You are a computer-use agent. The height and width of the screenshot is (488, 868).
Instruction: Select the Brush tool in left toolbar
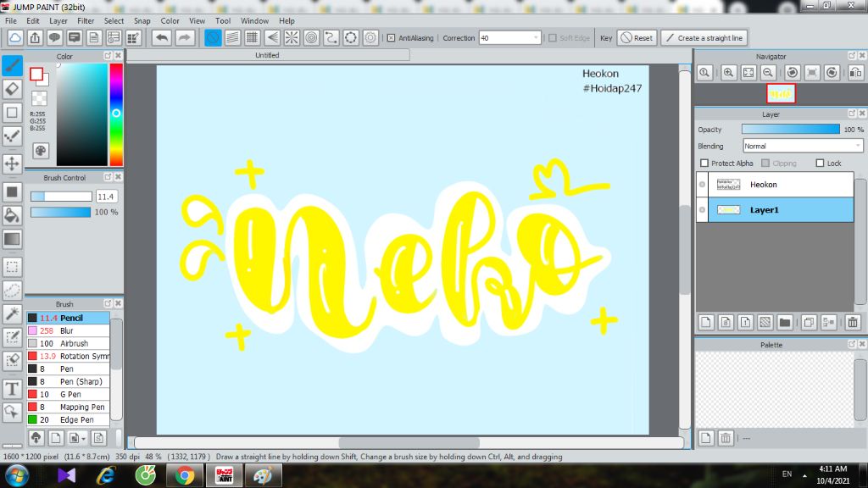point(12,66)
